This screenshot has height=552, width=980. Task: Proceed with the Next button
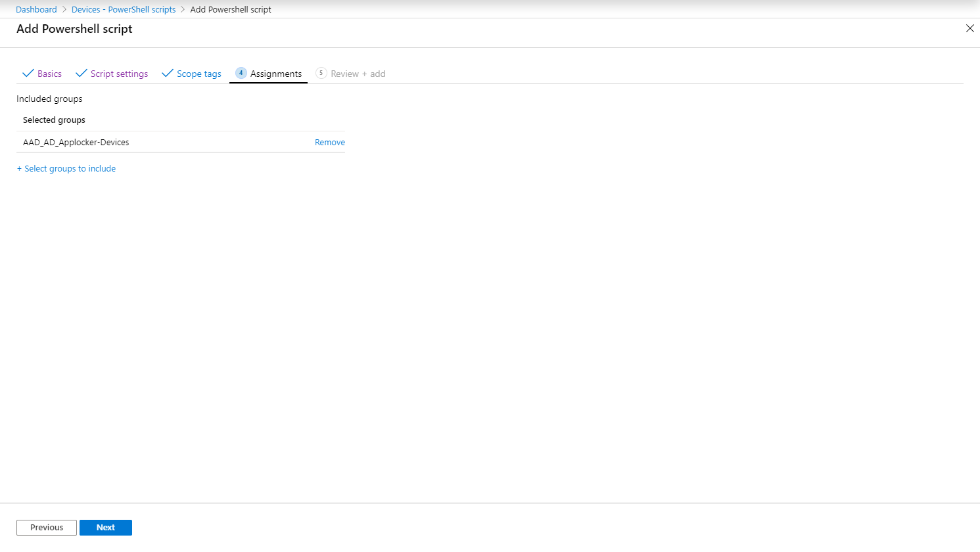106,528
